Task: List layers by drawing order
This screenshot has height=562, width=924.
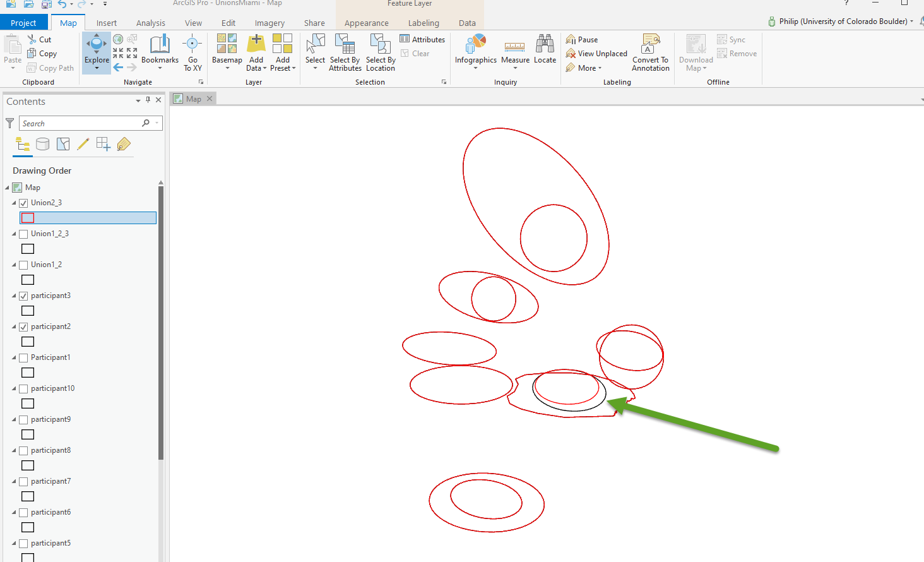Action: pos(23,145)
